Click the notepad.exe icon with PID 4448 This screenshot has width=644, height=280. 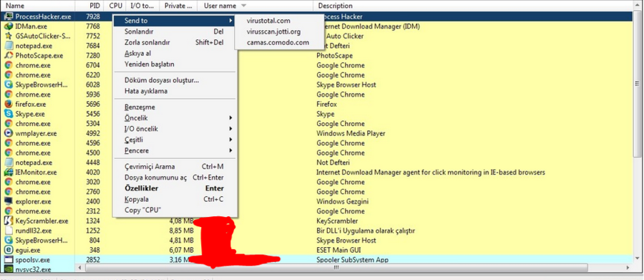coord(8,163)
